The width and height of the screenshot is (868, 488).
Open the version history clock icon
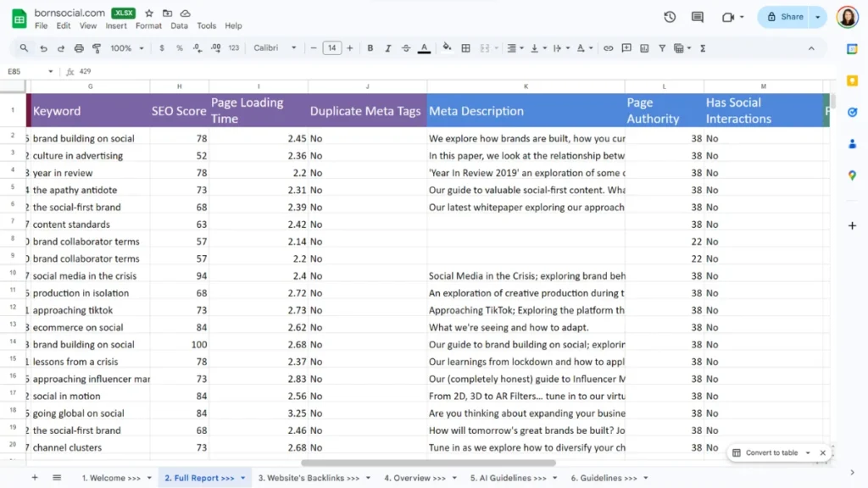(x=670, y=17)
